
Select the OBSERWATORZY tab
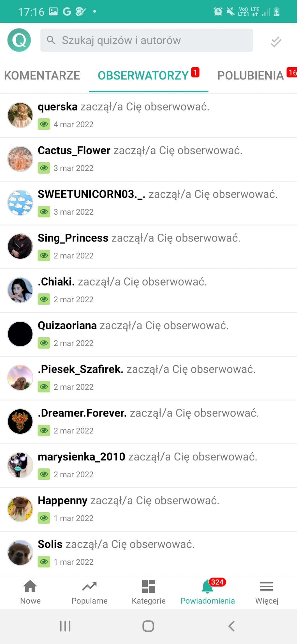point(143,75)
